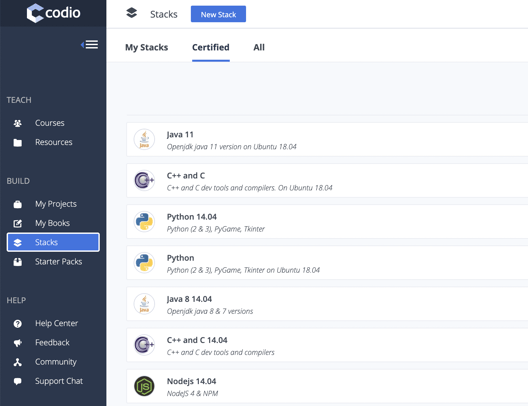Open the Java 11 stack title

click(x=180, y=135)
